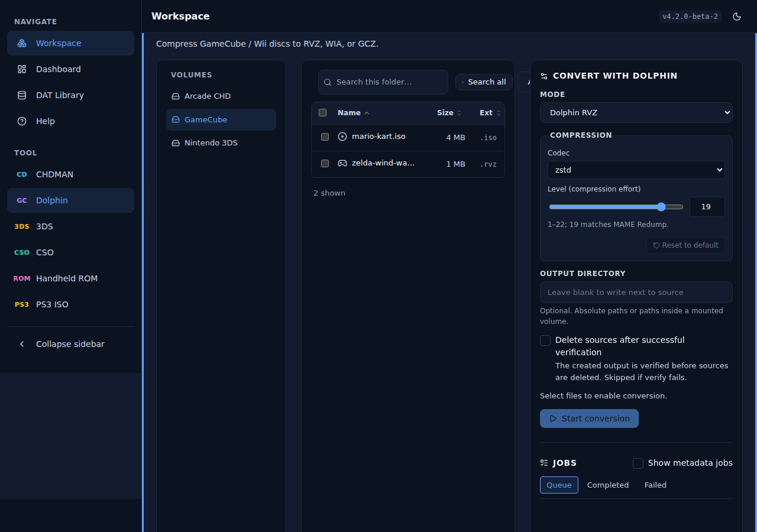Click the ROM badge icon for Handheld ROM
Screen dimensions: 757x532
22,278
